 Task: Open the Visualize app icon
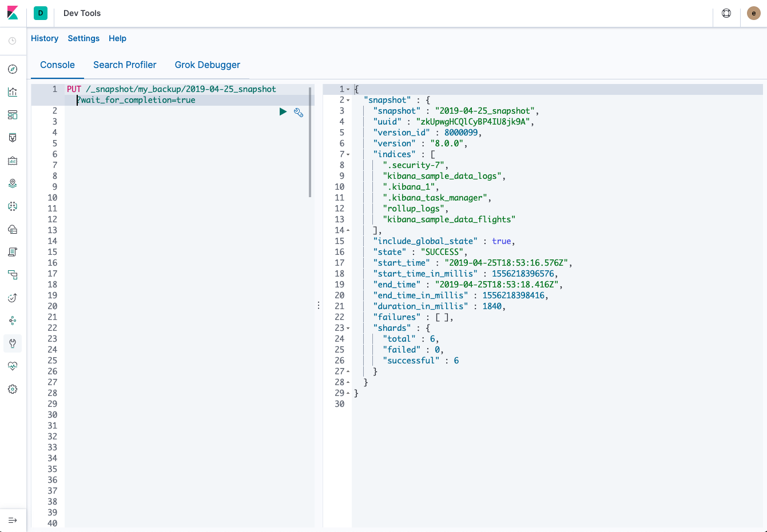point(13,92)
